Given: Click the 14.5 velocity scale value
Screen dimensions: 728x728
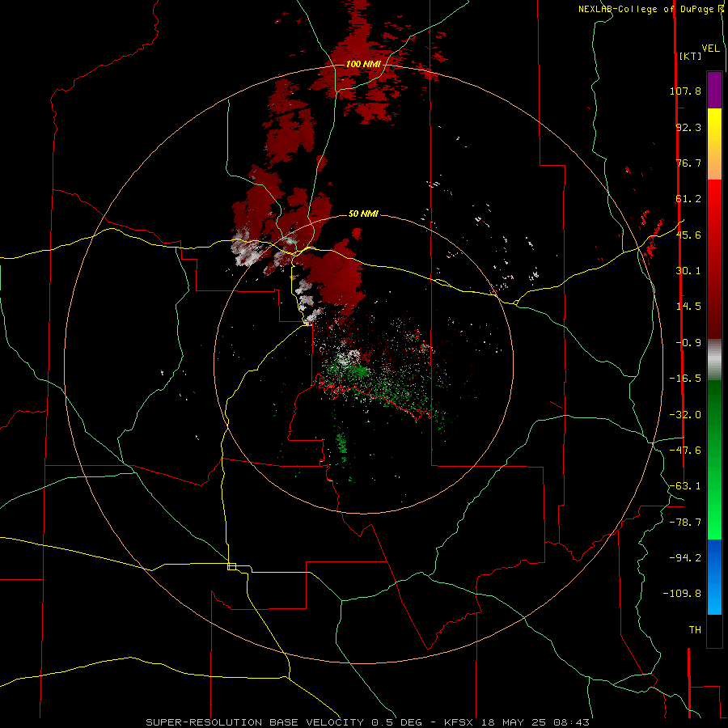Looking at the screenshot, I should [x=688, y=307].
